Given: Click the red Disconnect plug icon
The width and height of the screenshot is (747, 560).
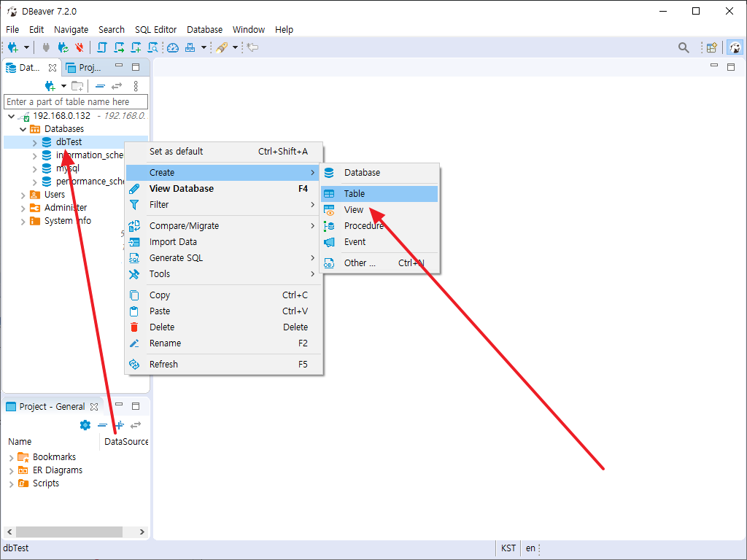Looking at the screenshot, I should (x=79, y=47).
